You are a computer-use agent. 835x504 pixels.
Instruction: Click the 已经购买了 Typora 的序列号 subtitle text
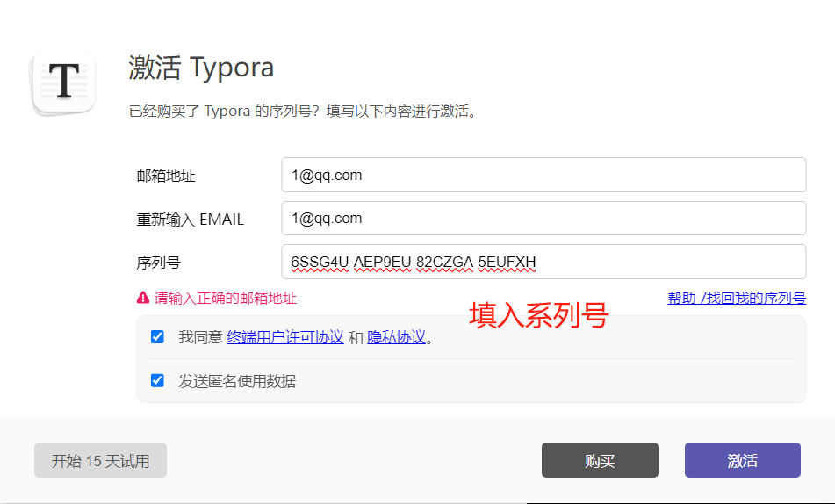tap(302, 112)
